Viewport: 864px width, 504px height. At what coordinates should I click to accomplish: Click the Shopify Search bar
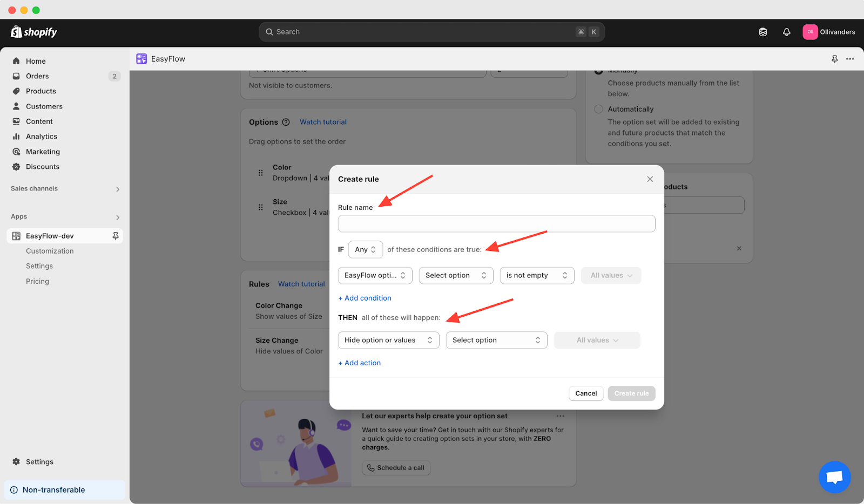[431, 32]
